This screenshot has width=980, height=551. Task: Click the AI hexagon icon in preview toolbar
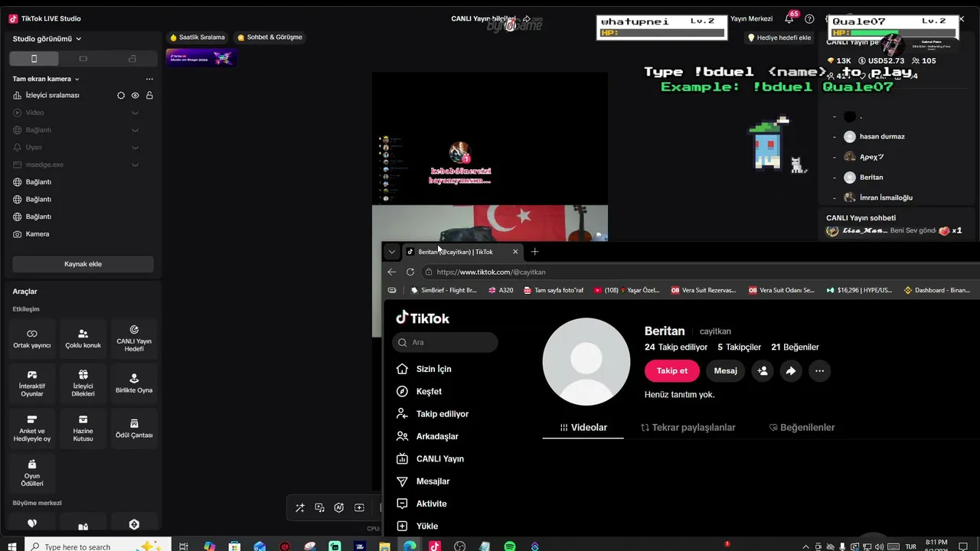click(x=339, y=507)
